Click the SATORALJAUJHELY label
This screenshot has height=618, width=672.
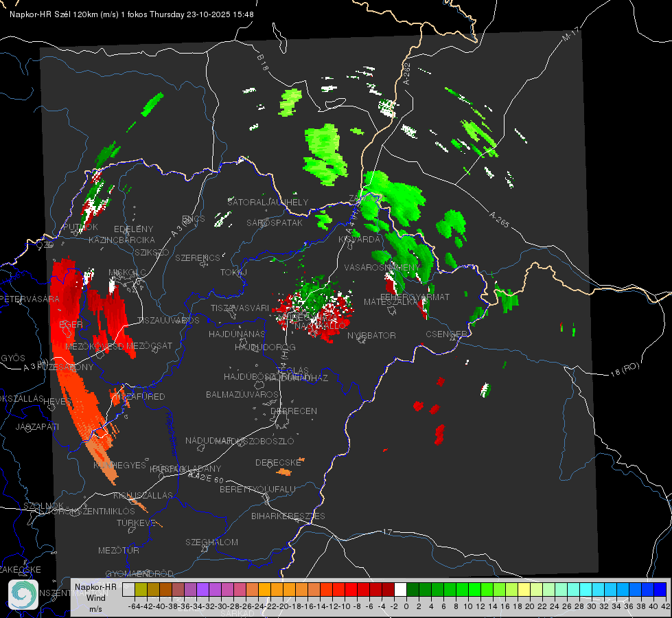click(x=268, y=202)
